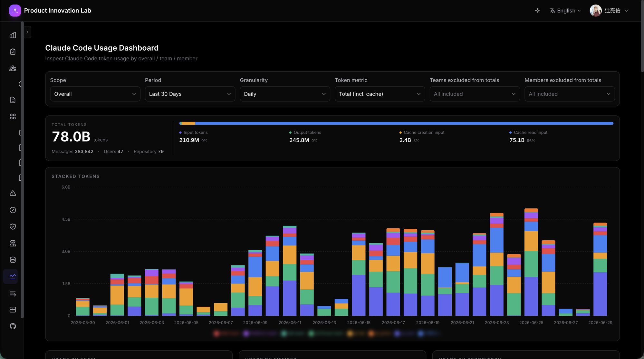Click the Token metric filter label
Image resolution: width=644 pixels, height=359 pixels.
[351, 80]
